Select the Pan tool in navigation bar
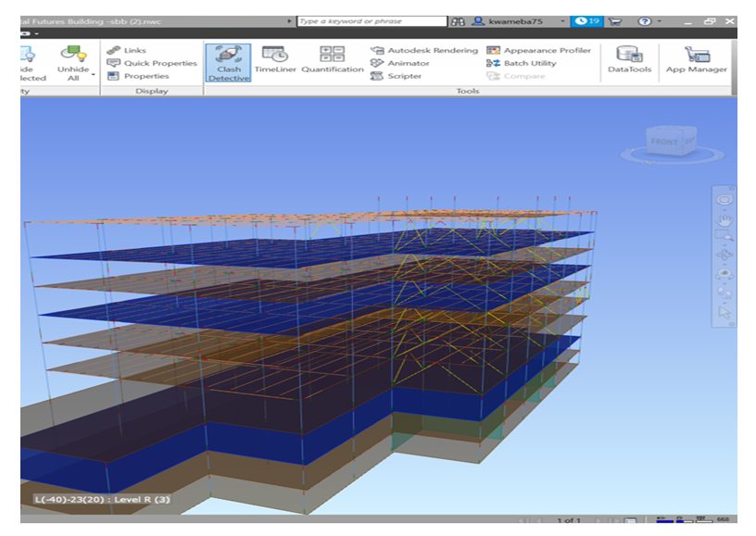This screenshot has width=756, height=536. click(x=725, y=220)
